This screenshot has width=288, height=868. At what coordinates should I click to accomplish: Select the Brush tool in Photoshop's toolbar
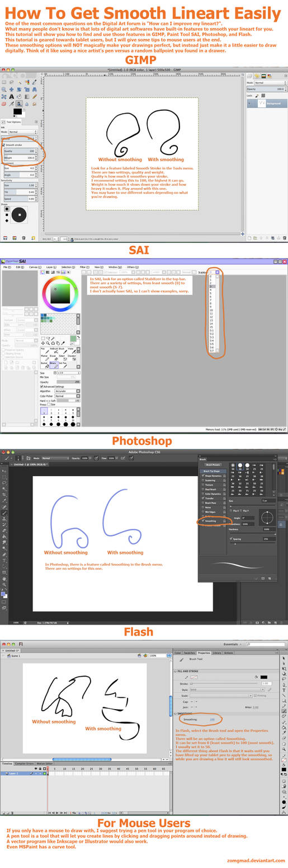coord(3,513)
